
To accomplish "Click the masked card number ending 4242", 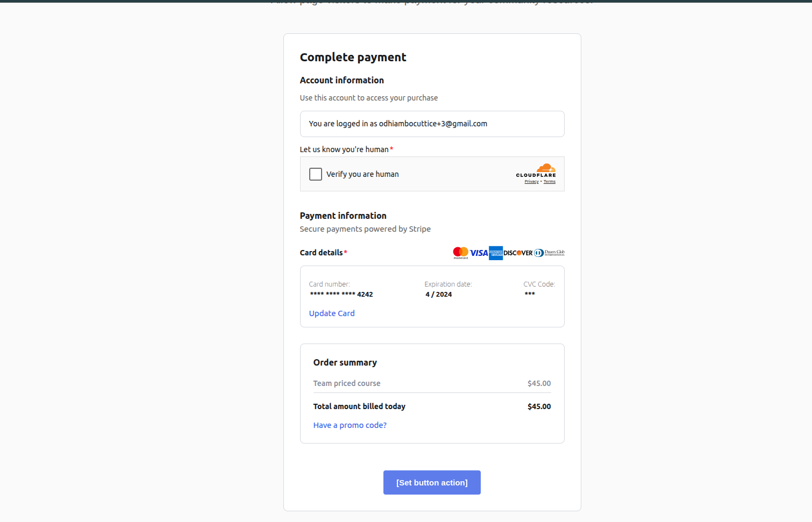I will (341, 295).
